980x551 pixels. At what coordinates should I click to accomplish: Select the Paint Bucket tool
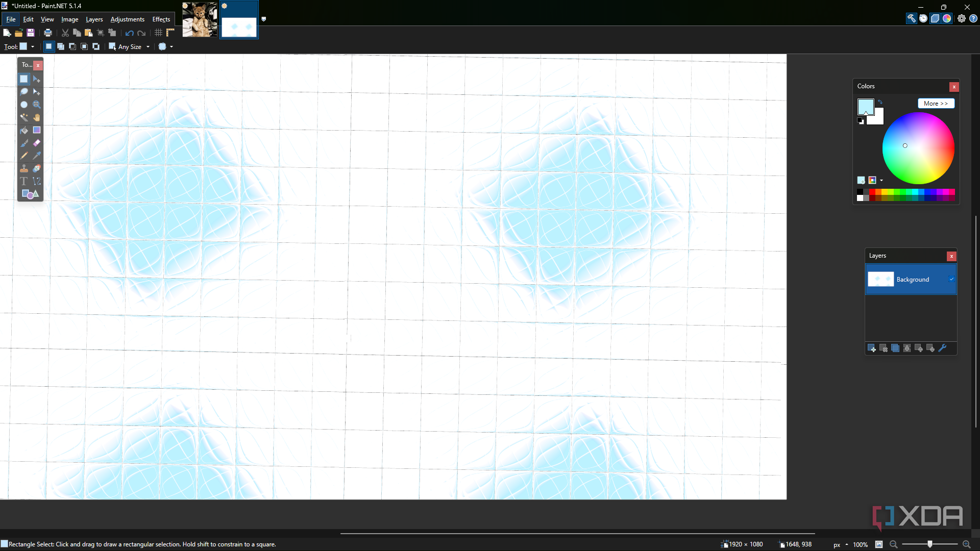click(24, 130)
